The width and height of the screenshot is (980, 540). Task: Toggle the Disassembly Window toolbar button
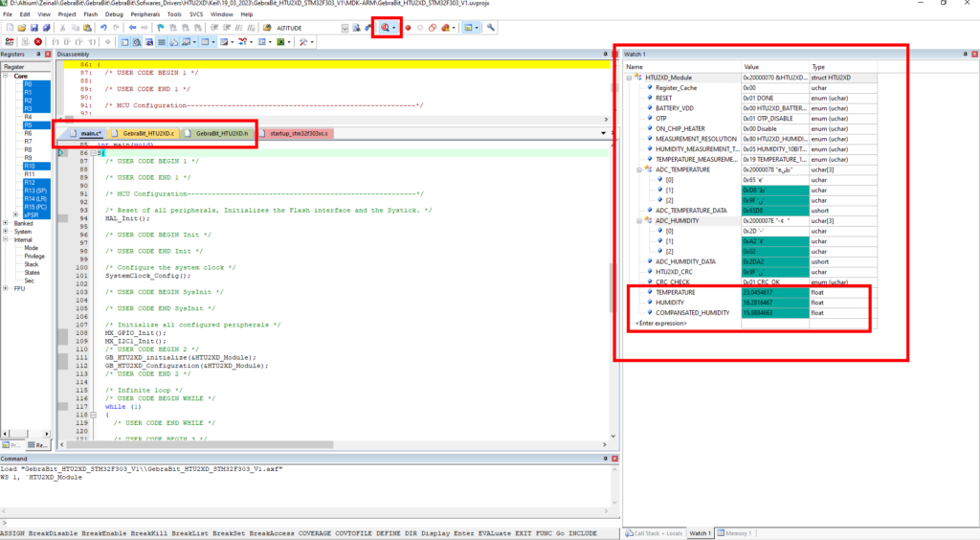point(137,42)
